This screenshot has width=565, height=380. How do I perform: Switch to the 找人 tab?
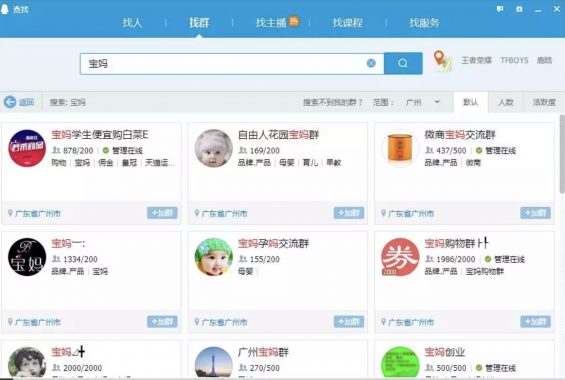point(132,23)
